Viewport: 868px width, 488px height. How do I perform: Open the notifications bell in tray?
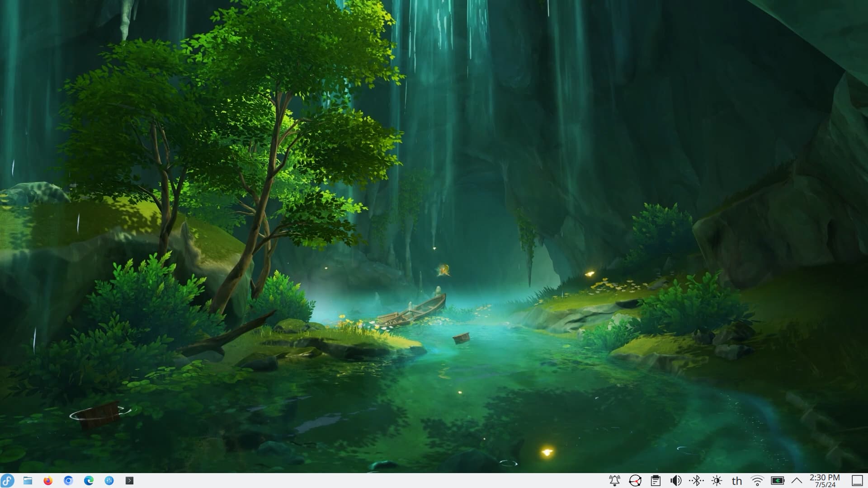(x=614, y=480)
